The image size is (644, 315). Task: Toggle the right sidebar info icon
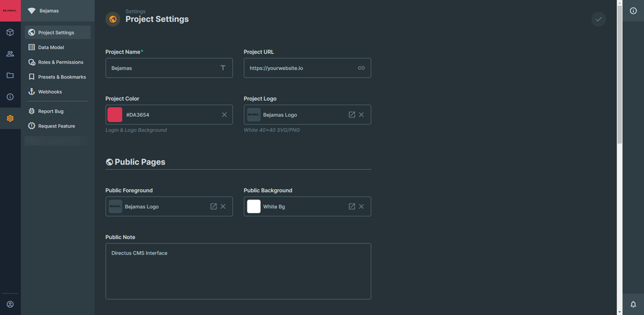point(633,11)
